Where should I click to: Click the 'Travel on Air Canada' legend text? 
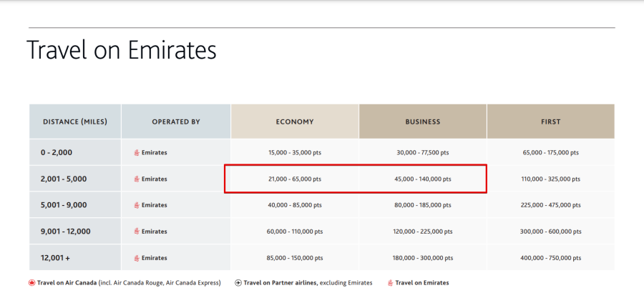coord(67,282)
